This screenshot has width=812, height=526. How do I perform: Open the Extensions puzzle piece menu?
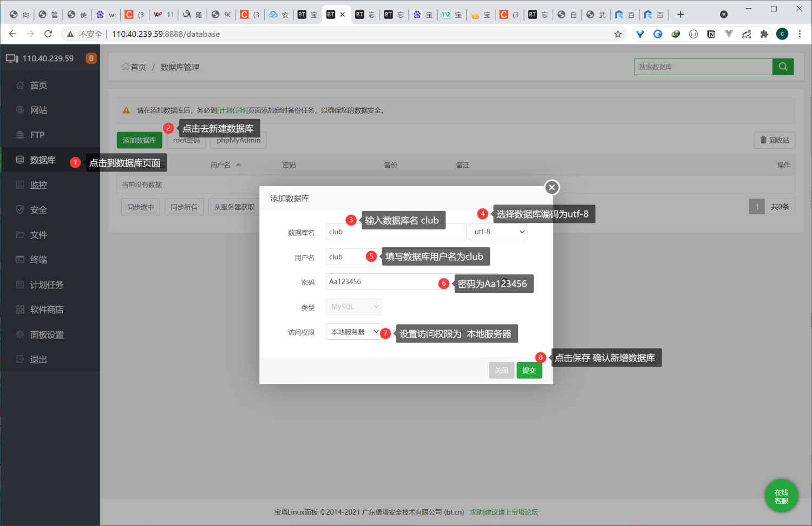[x=764, y=34]
